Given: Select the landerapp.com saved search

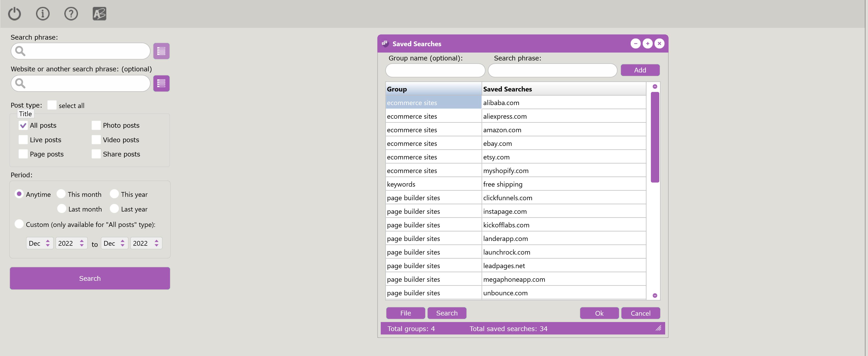Looking at the screenshot, I should coord(564,238).
